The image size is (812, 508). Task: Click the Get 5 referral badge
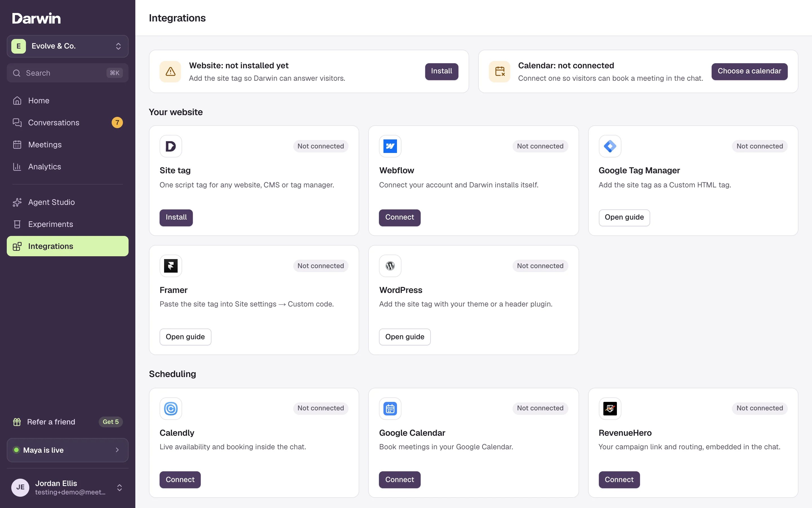pos(111,422)
